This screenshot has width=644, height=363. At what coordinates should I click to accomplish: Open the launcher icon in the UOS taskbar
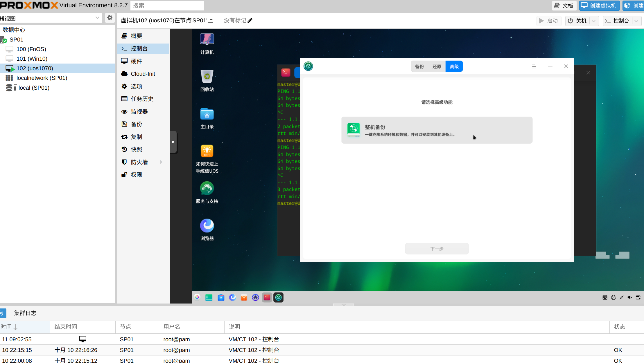tap(197, 297)
